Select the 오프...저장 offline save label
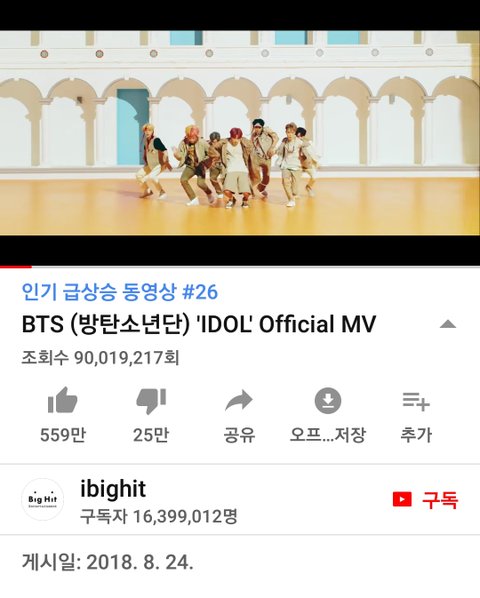480x598 pixels. pyautogui.click(x=328, y=435)
